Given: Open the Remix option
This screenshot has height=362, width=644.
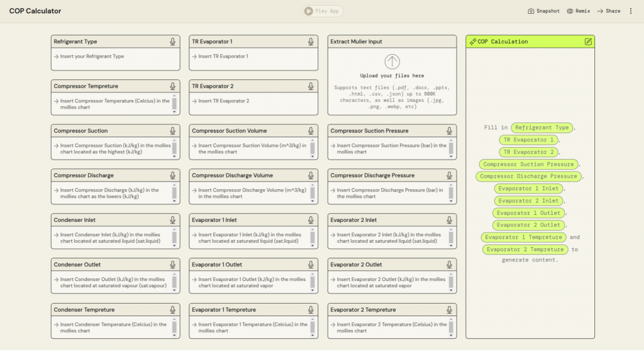Looking at the screenshot, I should click(578, 11).
